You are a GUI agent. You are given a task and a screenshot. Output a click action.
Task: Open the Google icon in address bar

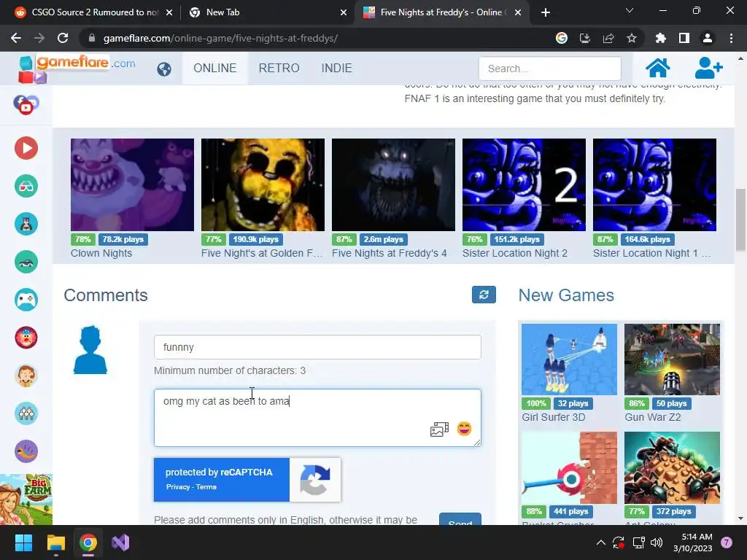pyautogui.click(x=562, y=38)
